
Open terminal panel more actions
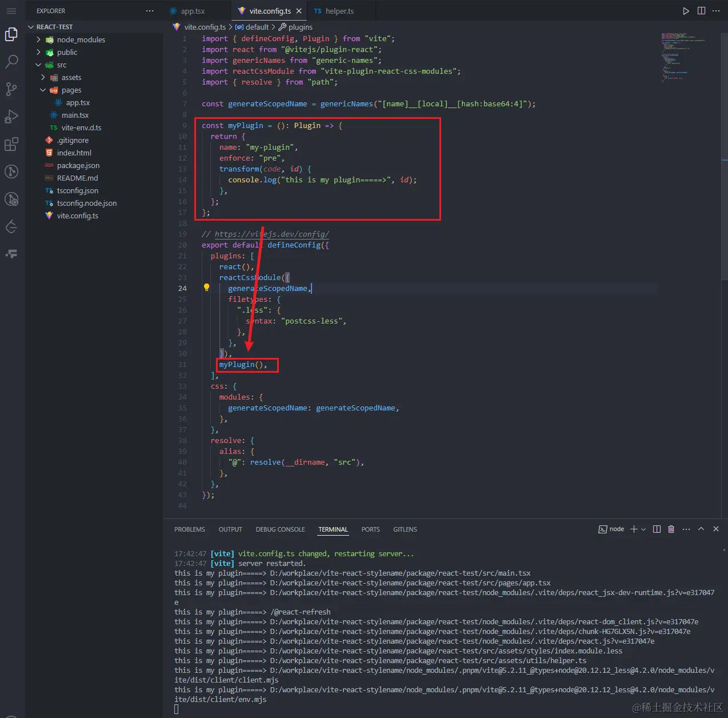click(x=686, y=529)
